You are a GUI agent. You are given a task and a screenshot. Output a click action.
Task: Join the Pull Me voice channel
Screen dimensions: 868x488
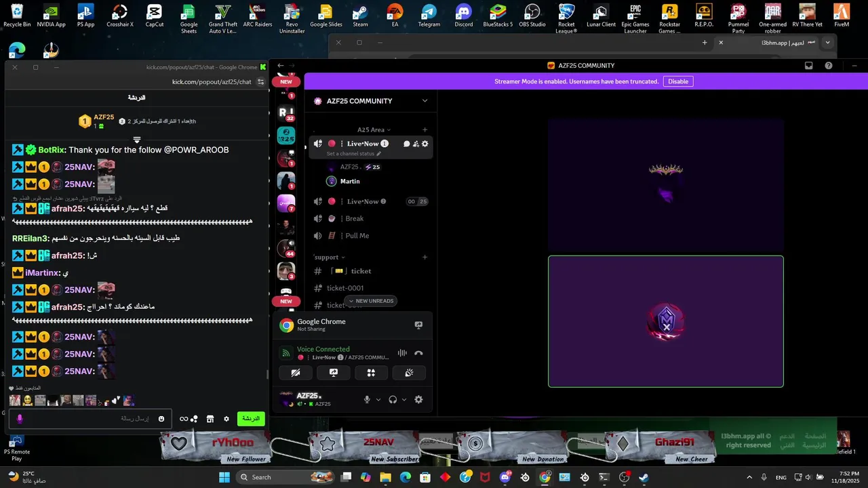click(x=370, y=235)
